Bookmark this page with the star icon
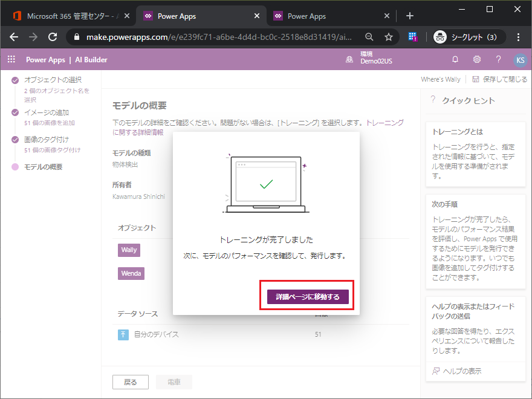This screenshot has width=532, height=399. 389,37
